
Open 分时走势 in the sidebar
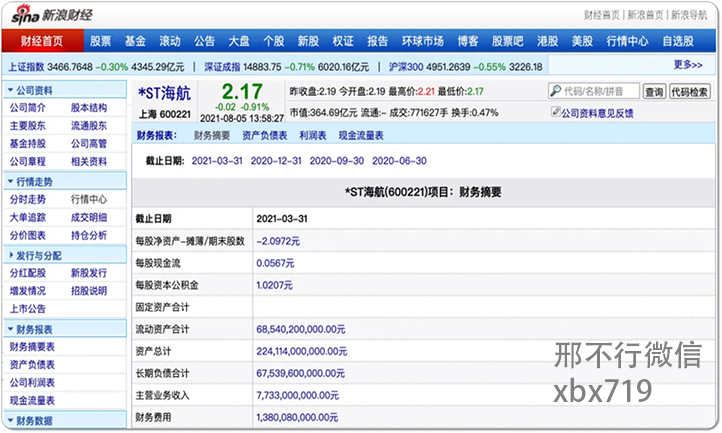tap(28, 199)
